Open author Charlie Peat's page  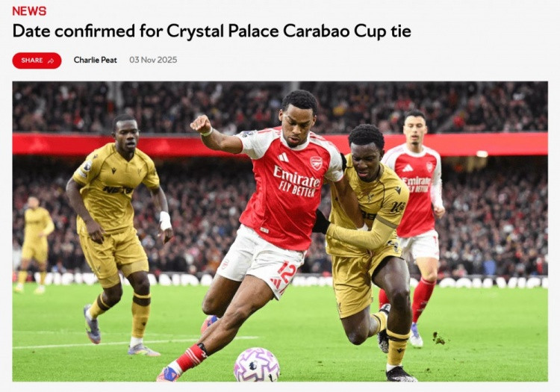click(96, 60)
